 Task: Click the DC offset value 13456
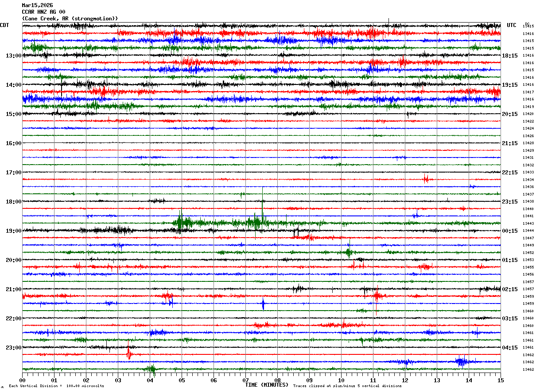pos(528,275)
